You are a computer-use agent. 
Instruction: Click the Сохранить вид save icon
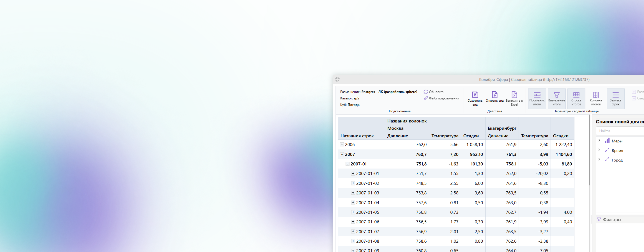click(x=475, y=95)
